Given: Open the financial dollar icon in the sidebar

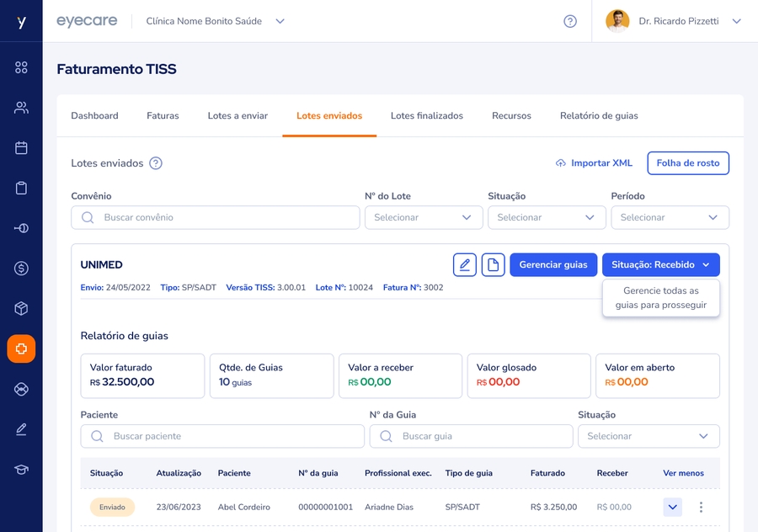Looking at the screenshot, I should [x=21, y=269].
